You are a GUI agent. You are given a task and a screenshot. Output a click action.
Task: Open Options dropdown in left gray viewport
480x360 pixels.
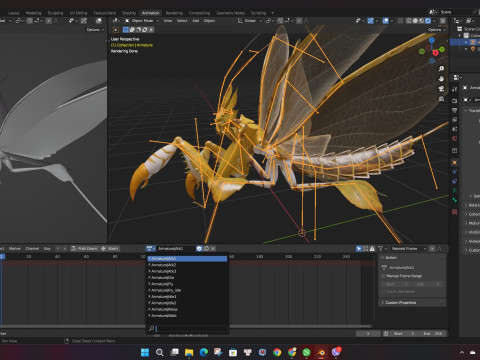tap(95, 30)
